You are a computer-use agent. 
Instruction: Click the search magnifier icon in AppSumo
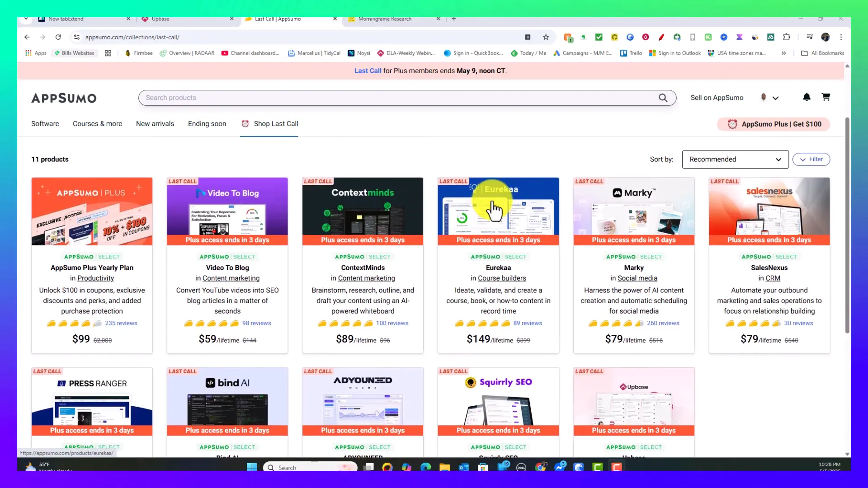pyautogui.click(x=663, y=98)
